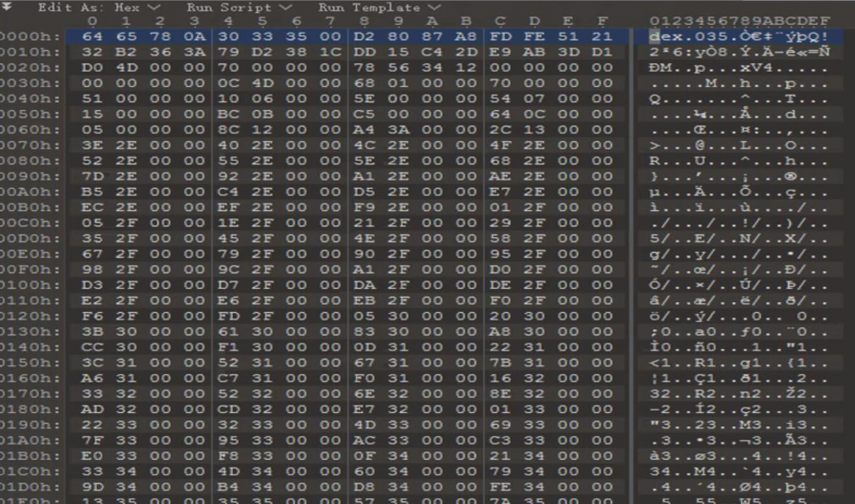Click byte 4D in row 0190h

pyautogui.click(x=364, y=425)
